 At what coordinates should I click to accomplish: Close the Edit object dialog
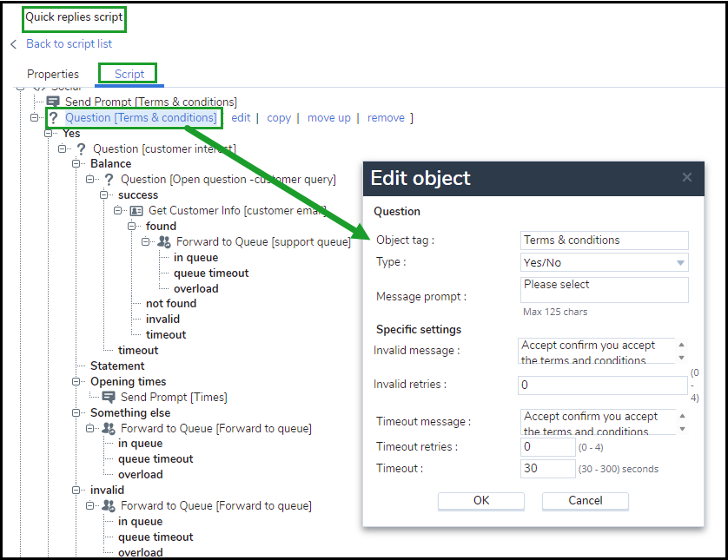pos(687,177)
